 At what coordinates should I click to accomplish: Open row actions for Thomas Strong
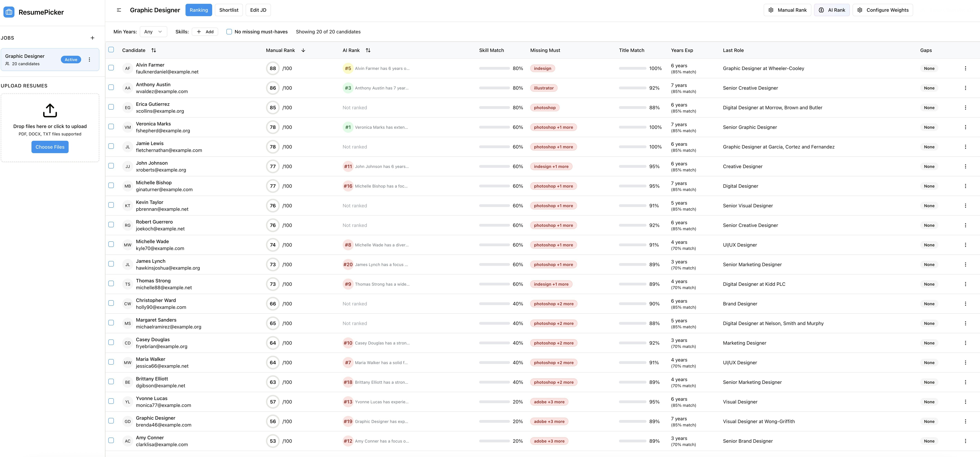pyautogui.click(x=965, y=284)
